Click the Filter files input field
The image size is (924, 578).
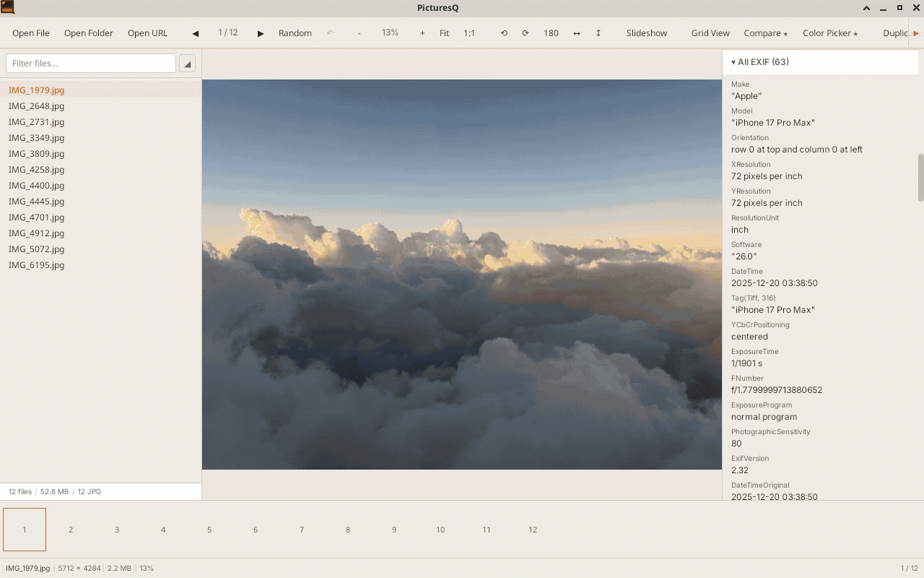(91, 64)
